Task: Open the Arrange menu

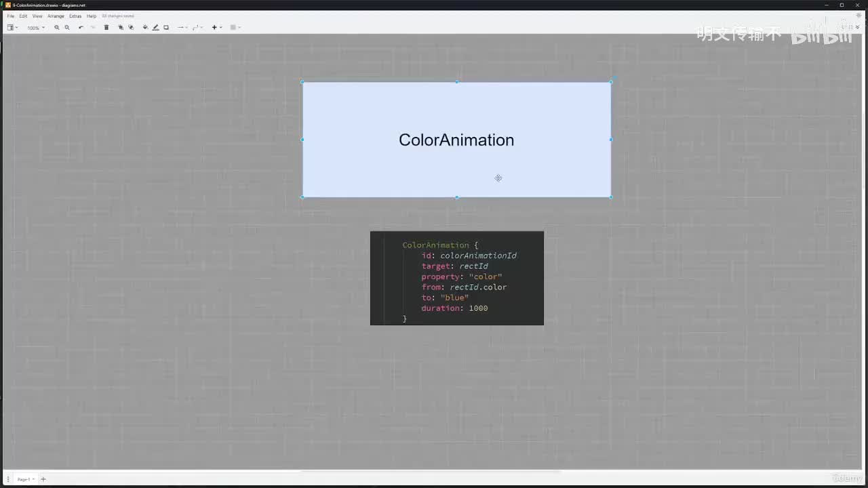Action: [x=56, y=16]
